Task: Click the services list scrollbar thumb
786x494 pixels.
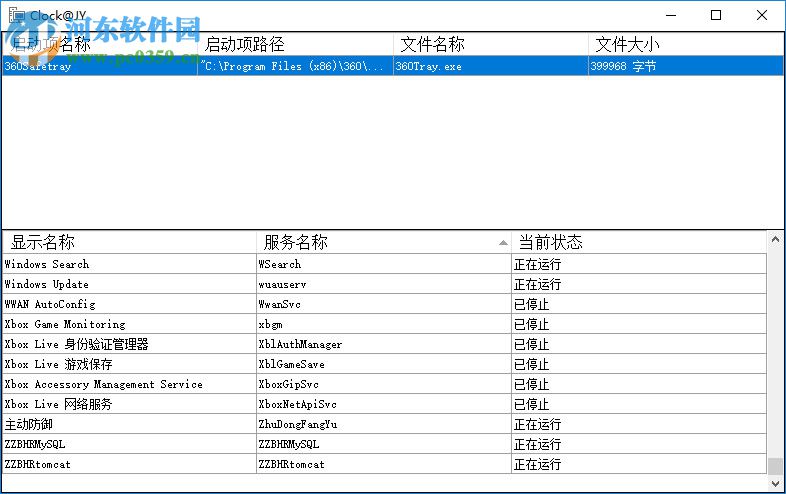Action: [775, 466]
